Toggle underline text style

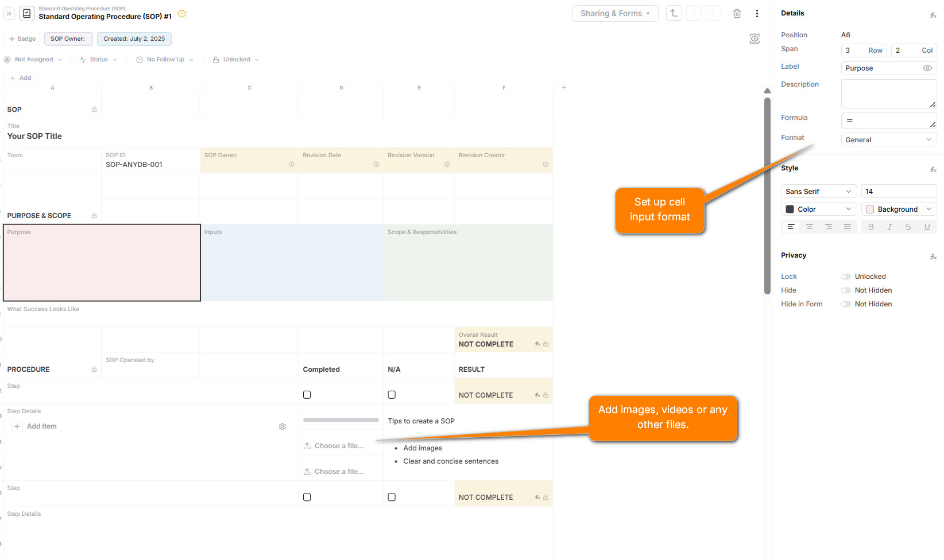pyautogui.click(x=927, y=227)
